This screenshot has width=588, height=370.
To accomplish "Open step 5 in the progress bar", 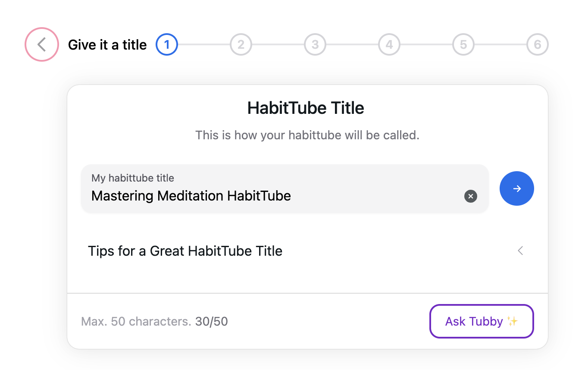I will pos(463,44).
